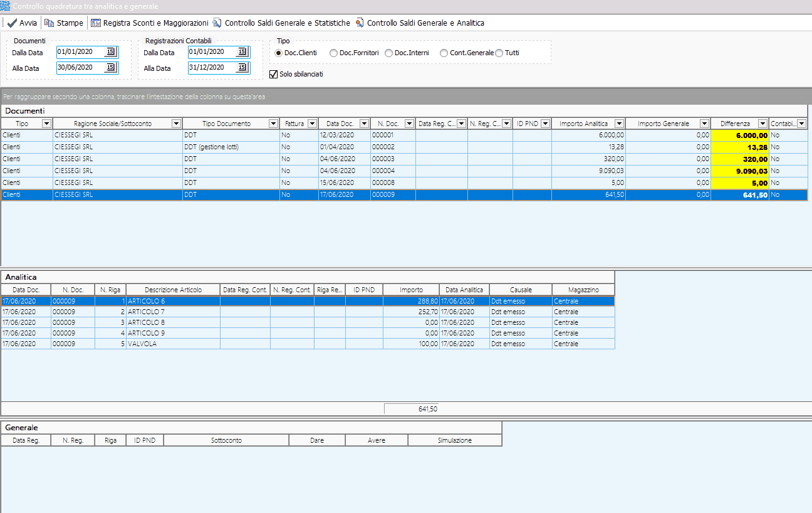
Task: Click importo cell 252,70
Action: point(411,312)
